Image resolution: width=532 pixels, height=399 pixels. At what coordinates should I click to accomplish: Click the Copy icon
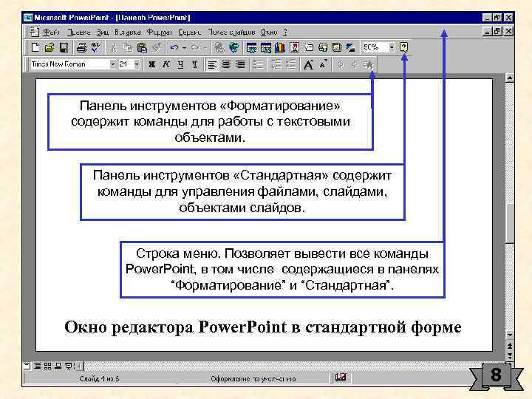click(128, 47)
